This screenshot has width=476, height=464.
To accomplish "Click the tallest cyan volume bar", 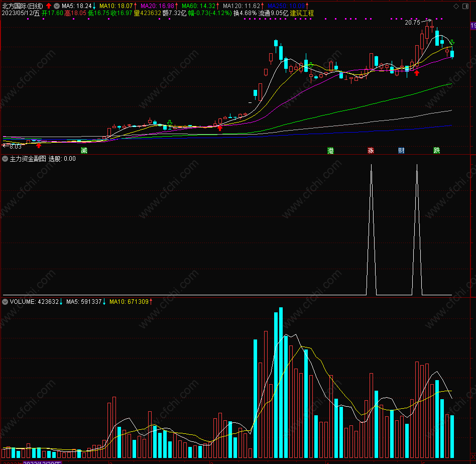I will point(281,383).
